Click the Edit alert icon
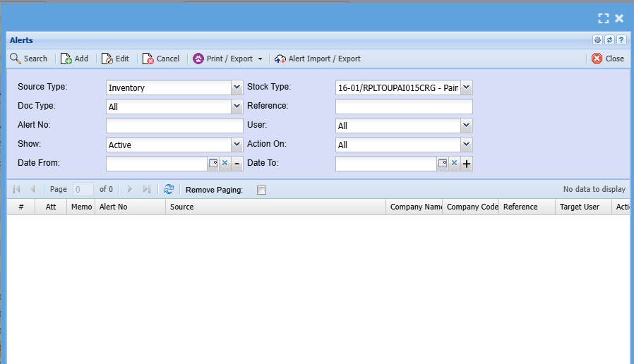The height and width of the screenshot is (364, 634). pyautogui.click(x=107, y=59)
